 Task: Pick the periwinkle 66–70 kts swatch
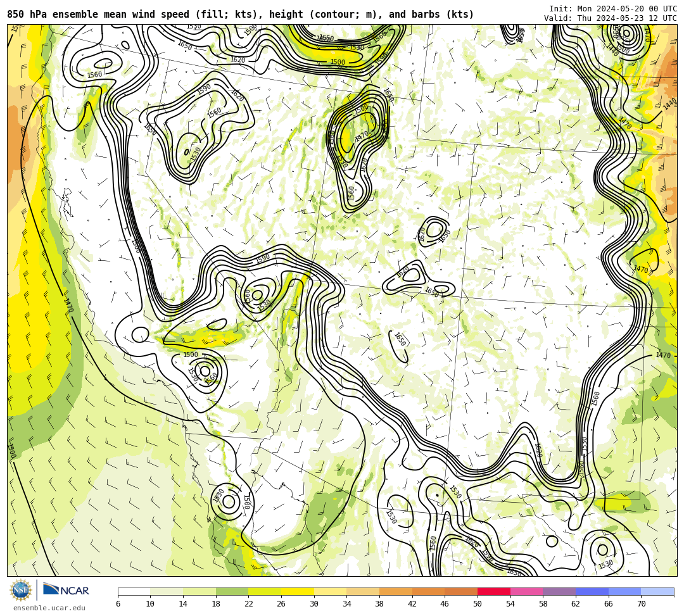point(624,591)
